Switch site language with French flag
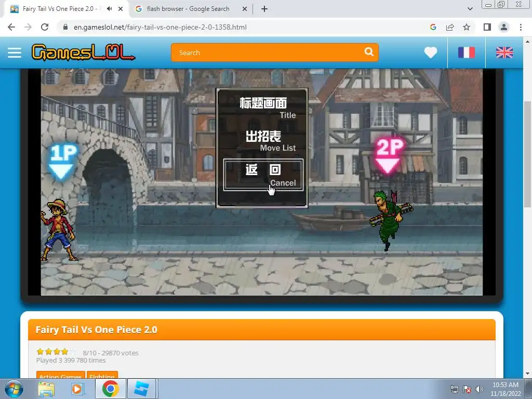This screenshot has width=532, height=399. 467,52
